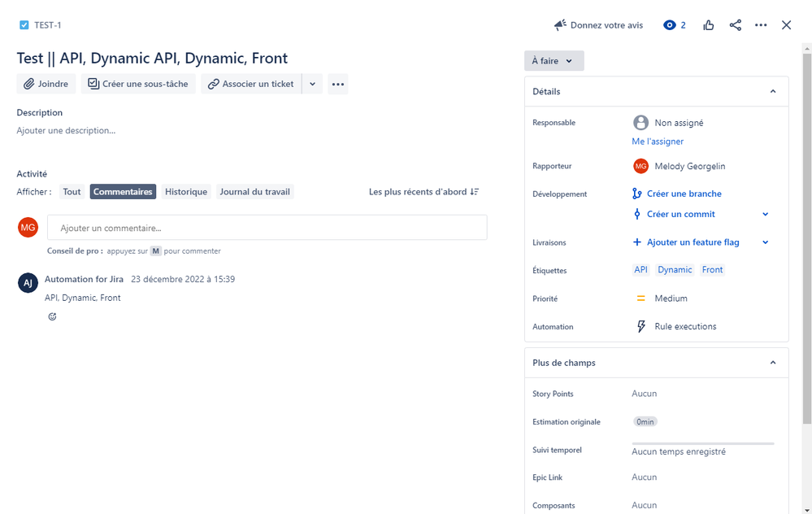Open dropdown next to Associer un ticket
The image size is (812, 514).
click(x=312, y=84)
